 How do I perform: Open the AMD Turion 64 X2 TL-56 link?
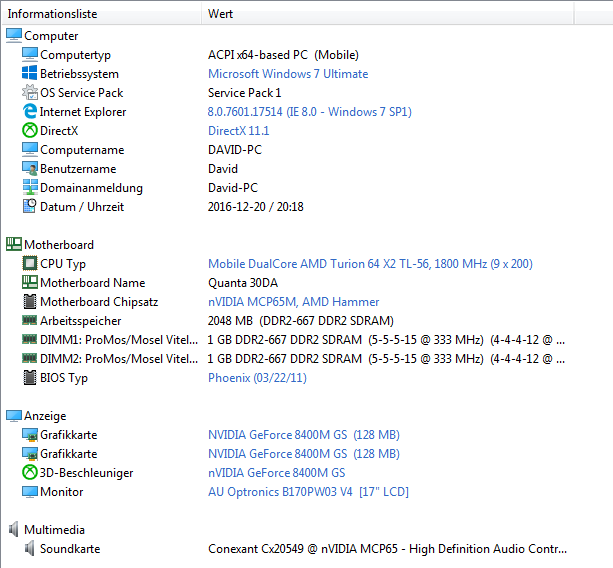[370, 263]
